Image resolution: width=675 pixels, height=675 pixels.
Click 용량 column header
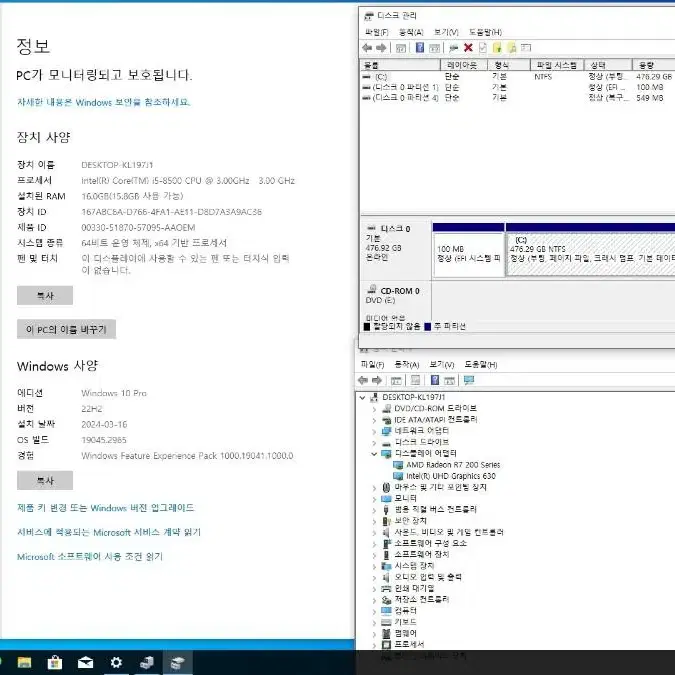coord(653,65)
